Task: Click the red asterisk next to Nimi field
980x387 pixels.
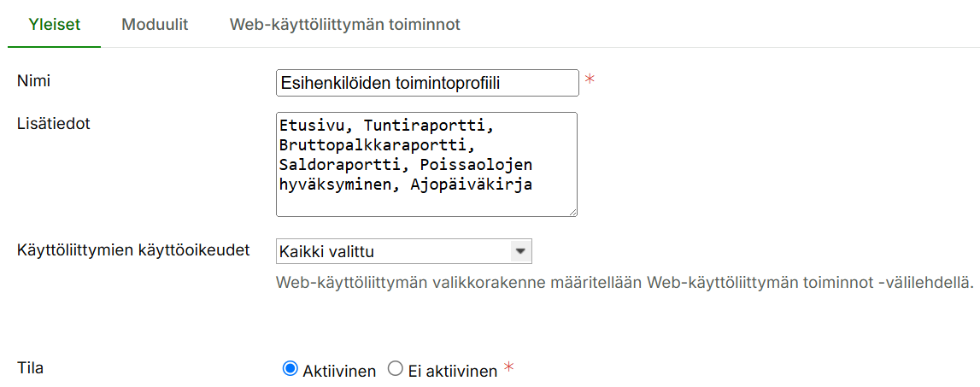Action: (590, 80)
